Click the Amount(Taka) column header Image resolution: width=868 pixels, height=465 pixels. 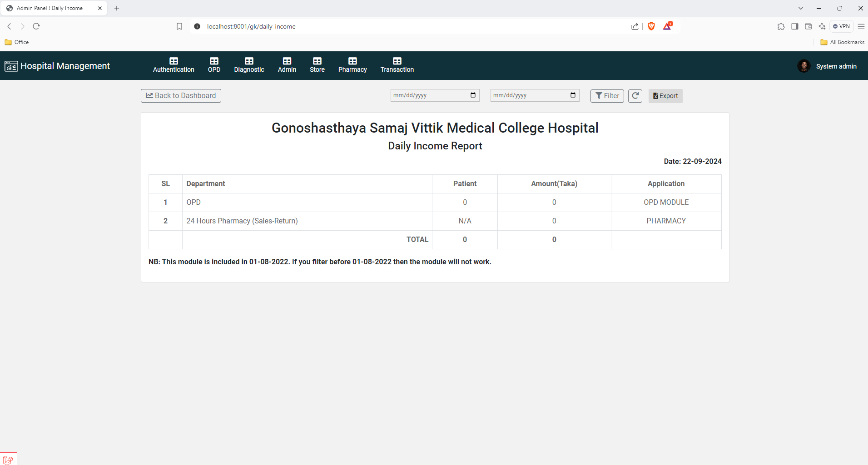coord(554,184)
